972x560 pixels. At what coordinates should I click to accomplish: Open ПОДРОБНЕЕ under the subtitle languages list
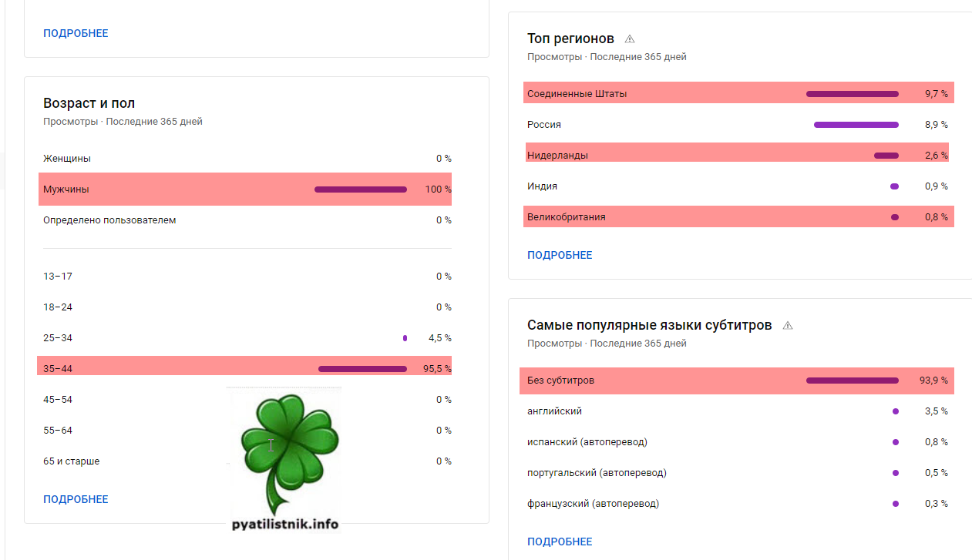click(560, 542)
